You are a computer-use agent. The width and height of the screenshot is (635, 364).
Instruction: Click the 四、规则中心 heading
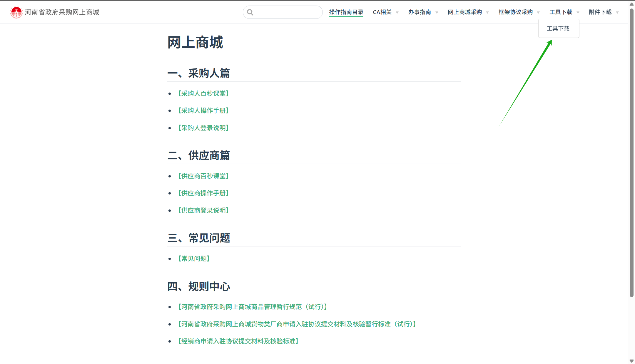click(x=199, y=286)
